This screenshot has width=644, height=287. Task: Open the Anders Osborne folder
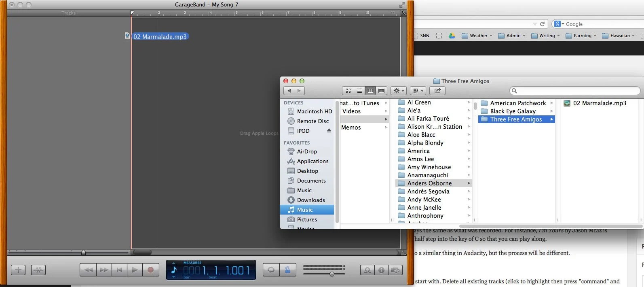[x=434, y=183]
